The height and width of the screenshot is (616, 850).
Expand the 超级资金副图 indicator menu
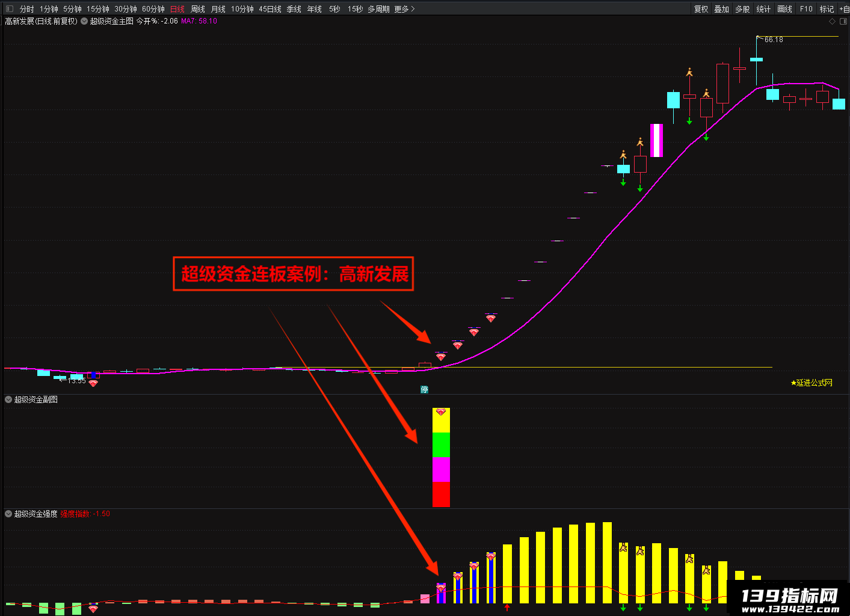click(x=8, y=399)
